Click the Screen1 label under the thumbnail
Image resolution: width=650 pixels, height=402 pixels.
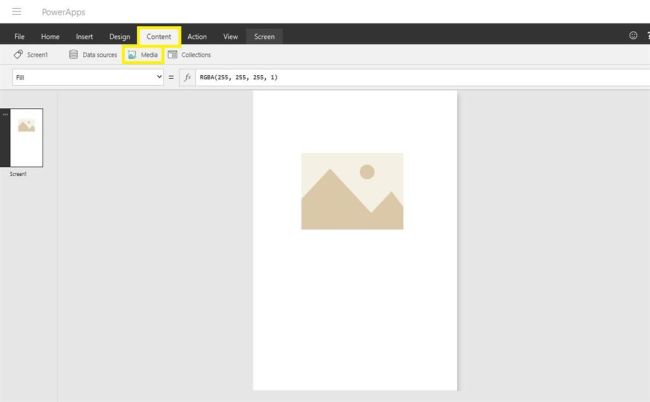coord(18,174)
